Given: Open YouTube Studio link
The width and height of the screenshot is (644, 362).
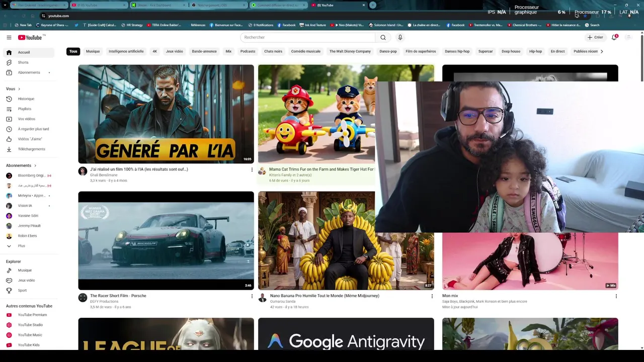Looking at the screenshot, I should (x=30, y=325).
